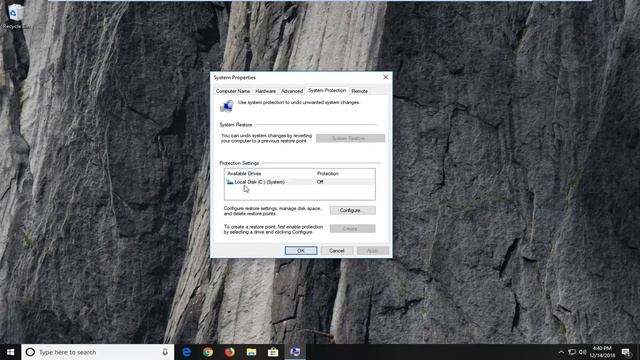Show hidden system tray icons
This screenshot has width=640, height=360.
coord(561,352)
